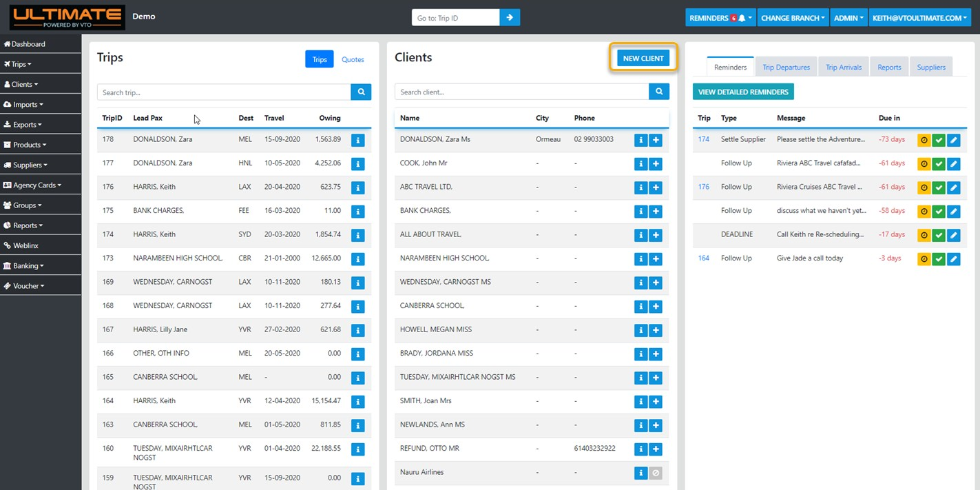
Task: Open trip 174 link in reminders
Action: (x=703, y=139)
